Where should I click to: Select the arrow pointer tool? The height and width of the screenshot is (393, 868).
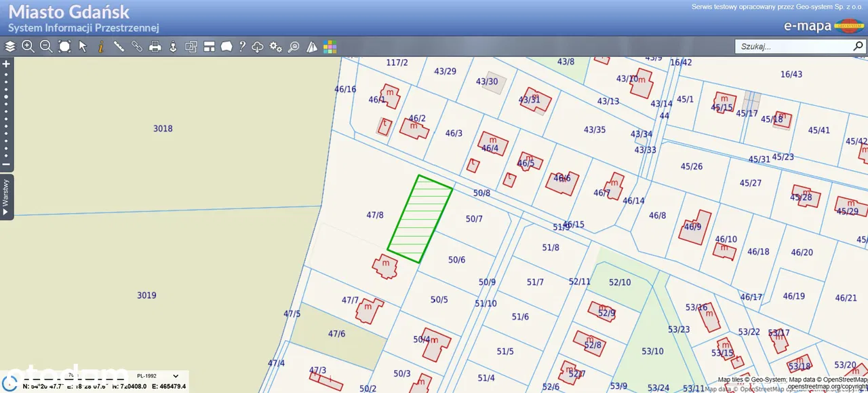[83, 47]
